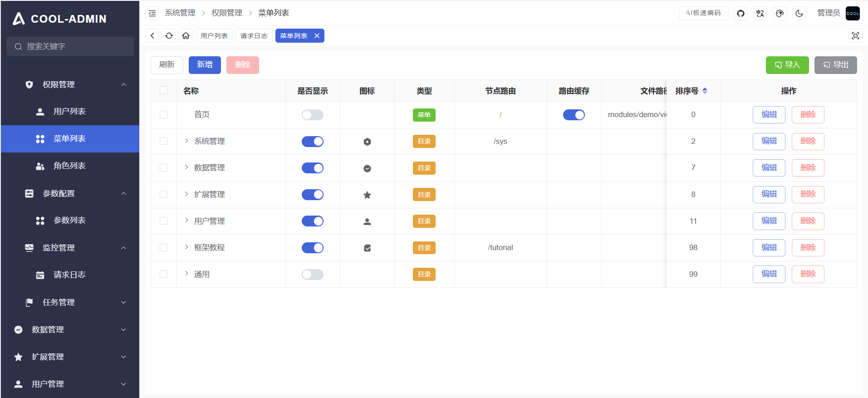Click the language translation icon
This screenshot has width=868, height=398.
coord(760,13)
